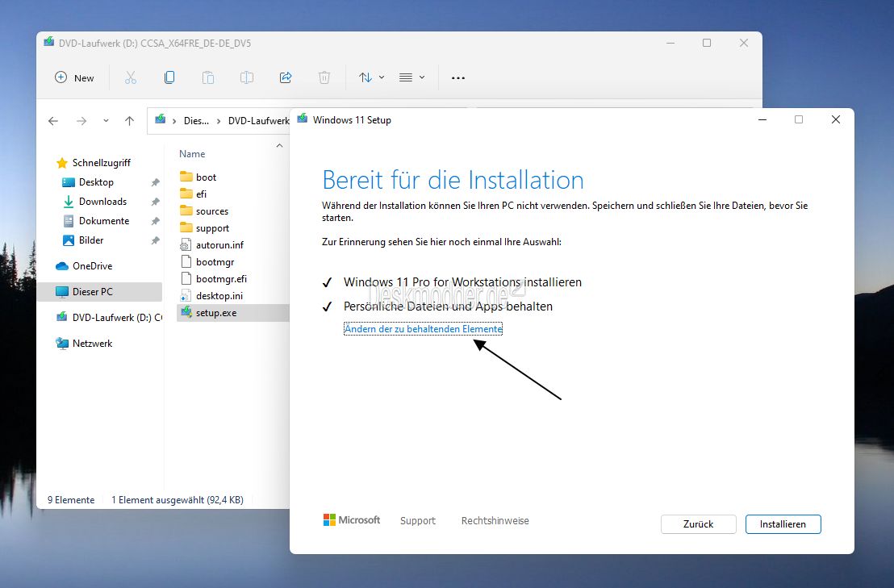Minimize the Windows 11 Setup window
The image size is (894, 588).
coord(762,119)
